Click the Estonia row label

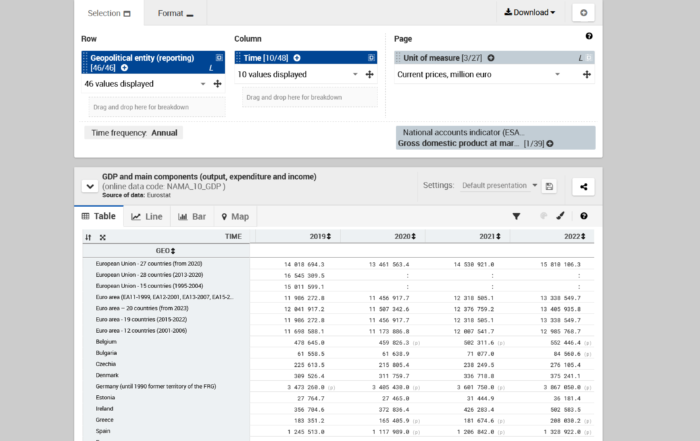coord(105,398)
